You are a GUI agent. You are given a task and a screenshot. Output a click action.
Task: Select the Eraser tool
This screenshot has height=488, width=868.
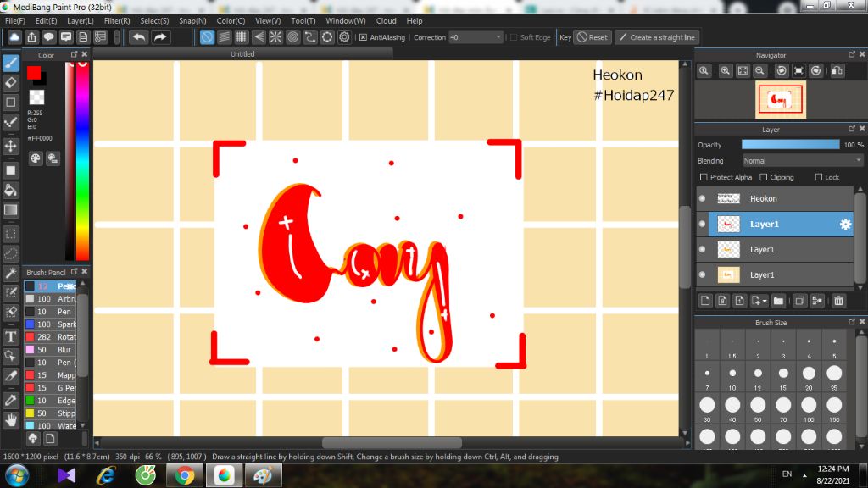click(x=11, y=83)
